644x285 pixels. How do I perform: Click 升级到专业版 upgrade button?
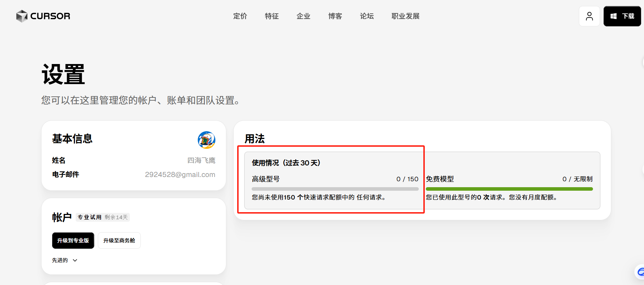click(x=73, y=241)
